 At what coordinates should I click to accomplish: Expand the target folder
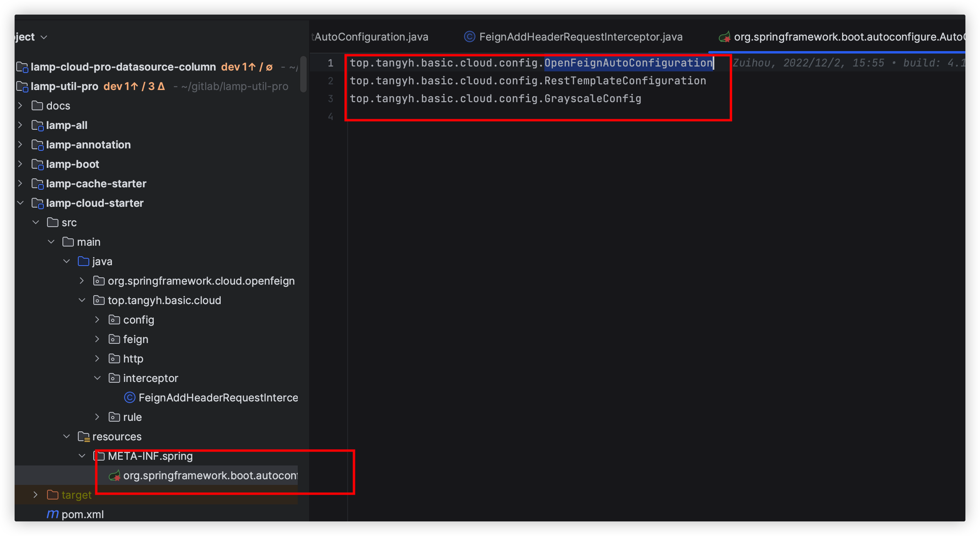click(36, 495)
